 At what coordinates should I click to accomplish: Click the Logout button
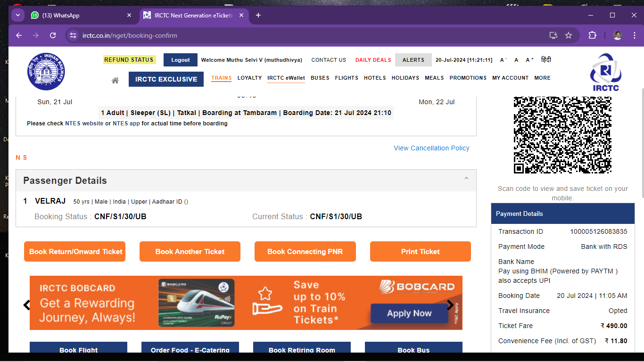pos(181,60)
